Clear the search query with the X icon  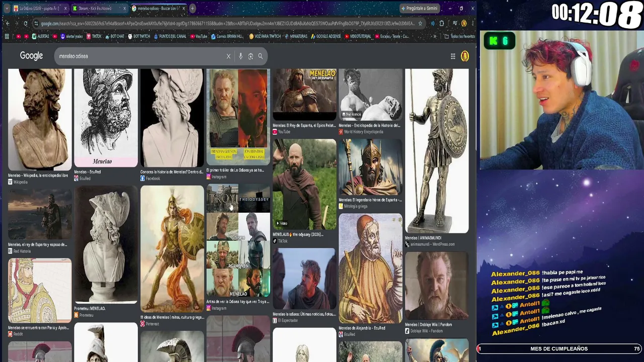[x=228, y=56]
